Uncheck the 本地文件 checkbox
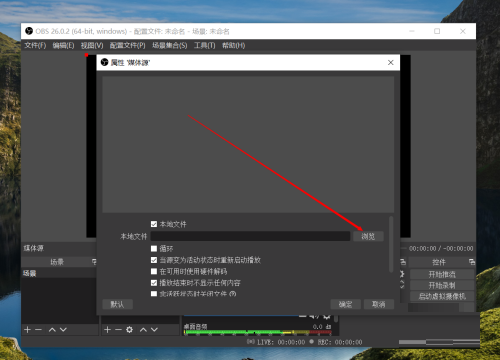The image size is (500, 360). point(154,224)
